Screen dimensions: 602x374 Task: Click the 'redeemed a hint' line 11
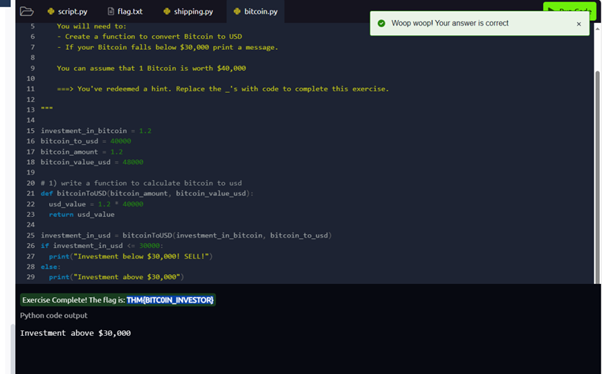coord(223,89)
